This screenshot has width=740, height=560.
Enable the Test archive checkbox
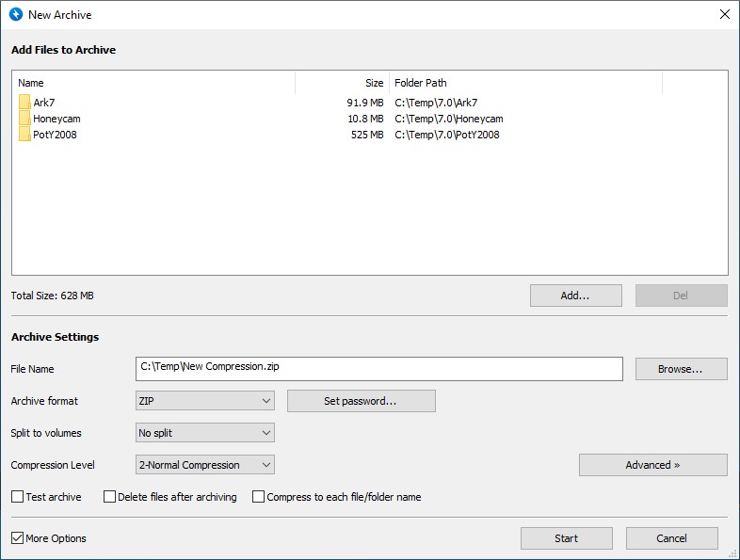click(x=18, y=497)
